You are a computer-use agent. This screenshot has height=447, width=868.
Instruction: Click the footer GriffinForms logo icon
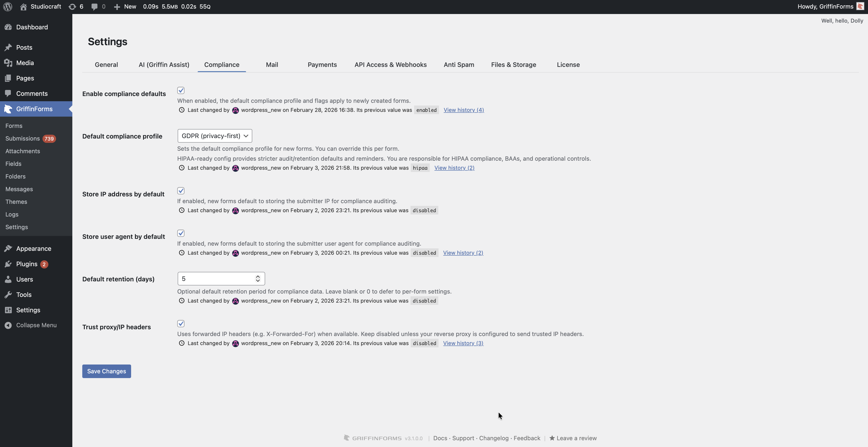click(x=346, y=438)
